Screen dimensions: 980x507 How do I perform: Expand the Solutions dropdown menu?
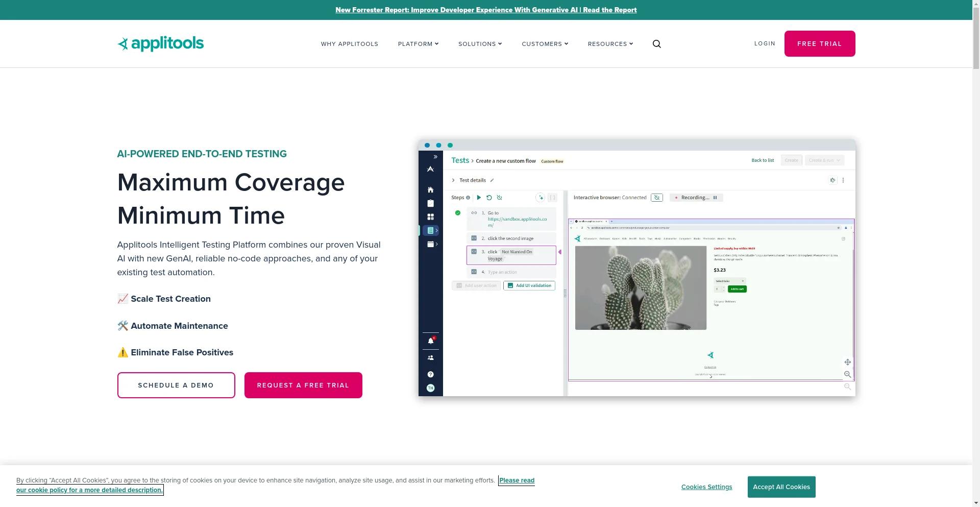click(x=480, y=44)
